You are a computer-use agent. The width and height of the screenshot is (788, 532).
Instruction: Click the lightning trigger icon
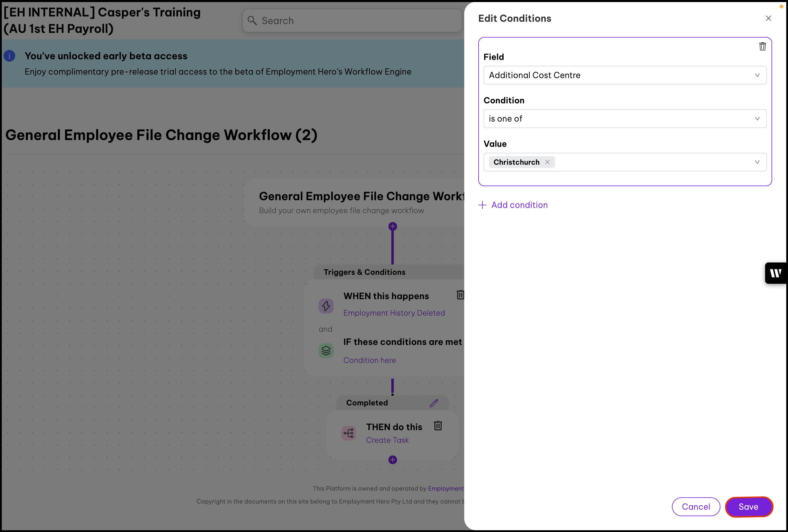tap(326, 306)
